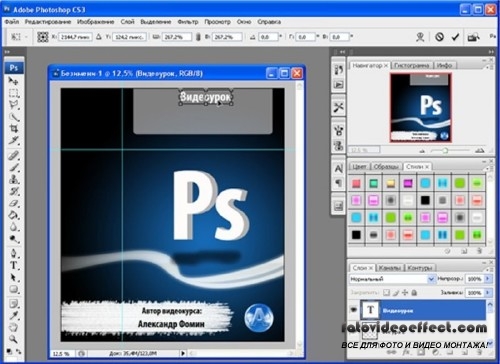Open the Character panel dock icon
The height and width of the screenshot is (364, 500).
338,168
